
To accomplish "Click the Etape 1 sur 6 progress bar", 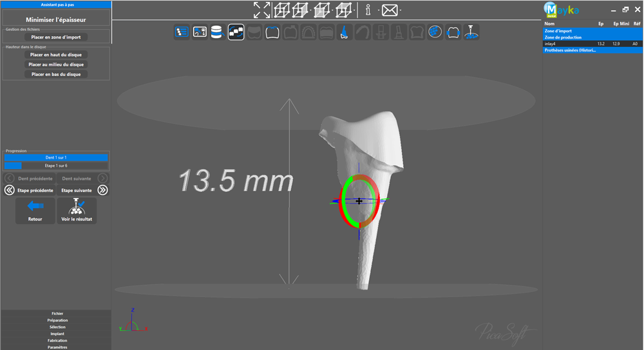I will 56,166.
